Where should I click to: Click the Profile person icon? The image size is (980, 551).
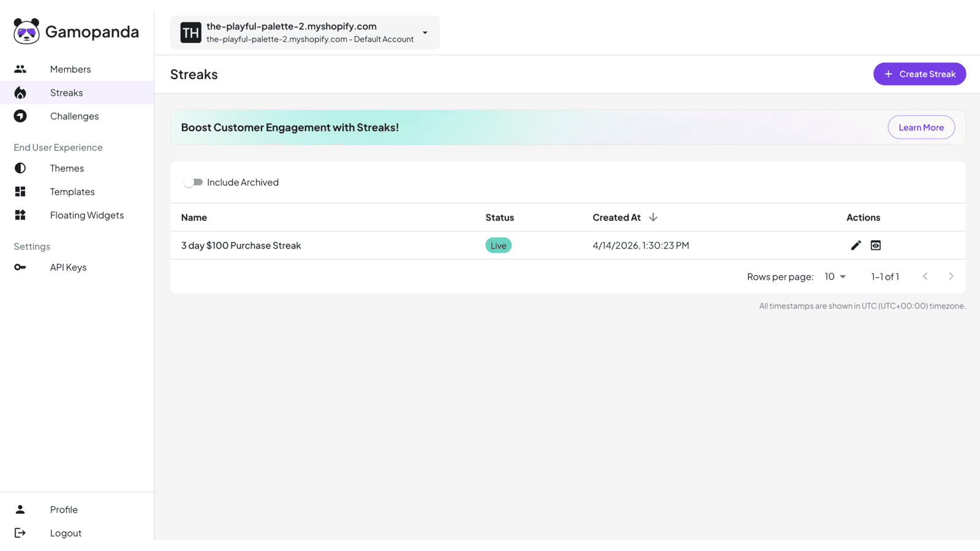[20, 509]
